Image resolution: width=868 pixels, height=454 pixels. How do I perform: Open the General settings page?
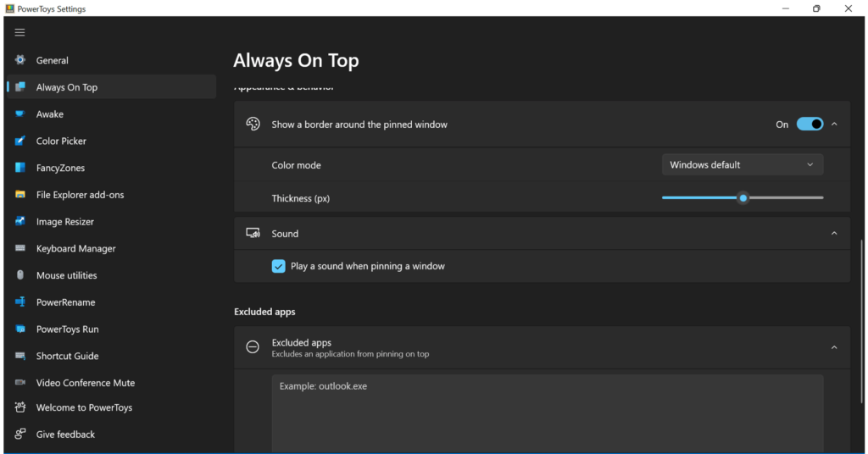(x=111, y=60)
